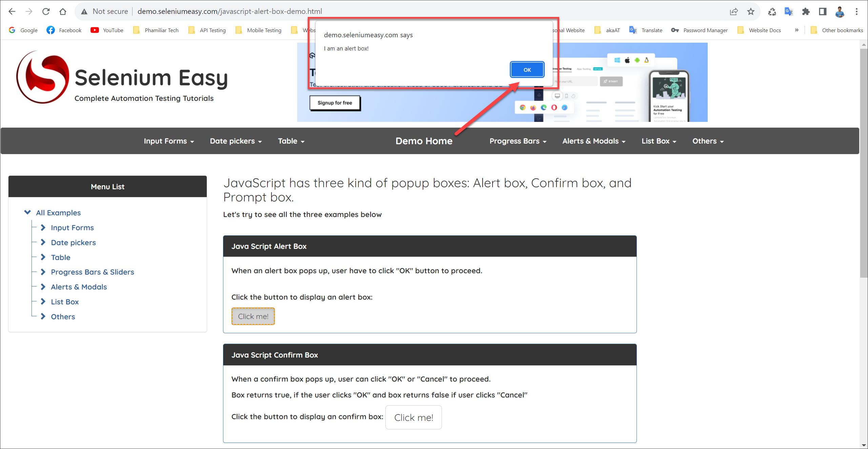Open Chrome three-dot menu
This screenshot has height=449, width=868.
coord(856,12)
